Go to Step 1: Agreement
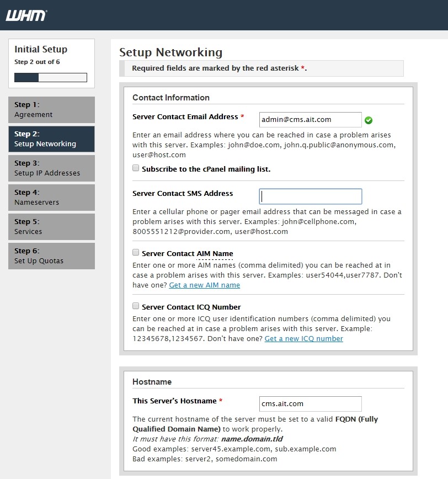The image size is (448, 479). point(51,110)
